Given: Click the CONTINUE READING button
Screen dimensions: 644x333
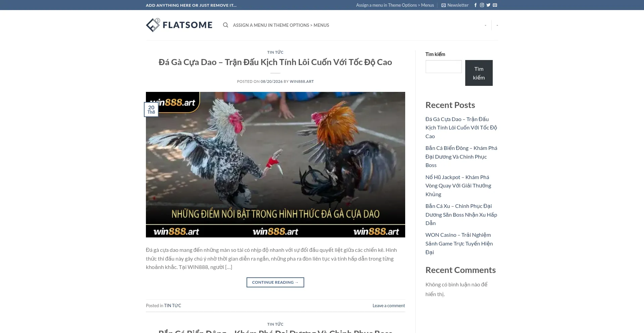Looking at the screenshot, I should coord(275,282).
